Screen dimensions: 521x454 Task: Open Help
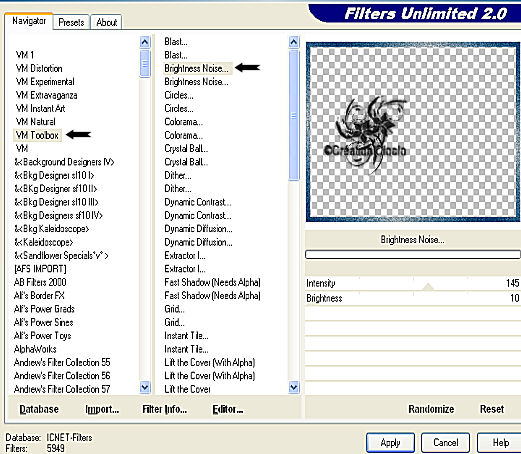coord(500,443)
